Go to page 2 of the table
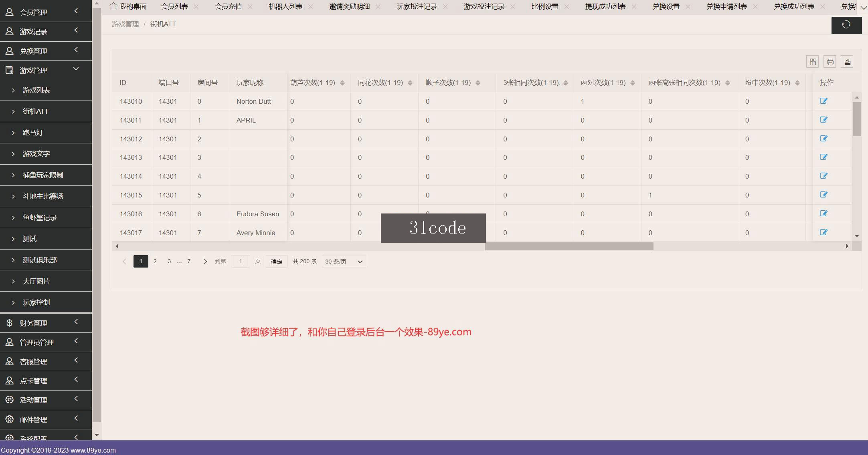This screenshot has height=455, width=868. (x=155, y=262)
